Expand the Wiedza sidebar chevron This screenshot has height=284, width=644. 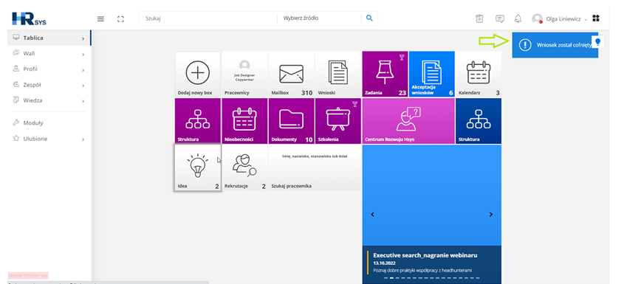83,101
